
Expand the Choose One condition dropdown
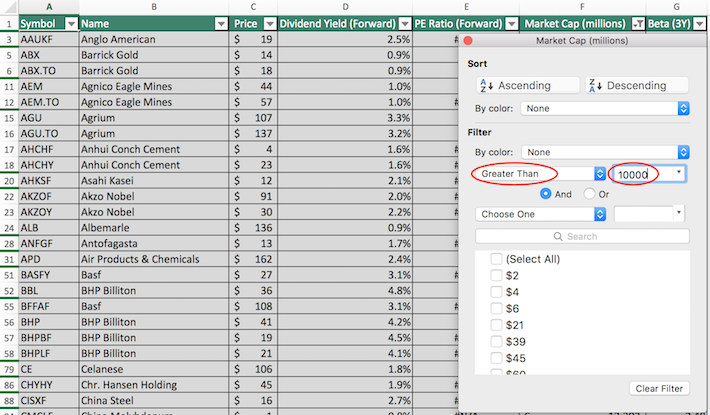tap(540, 214)
